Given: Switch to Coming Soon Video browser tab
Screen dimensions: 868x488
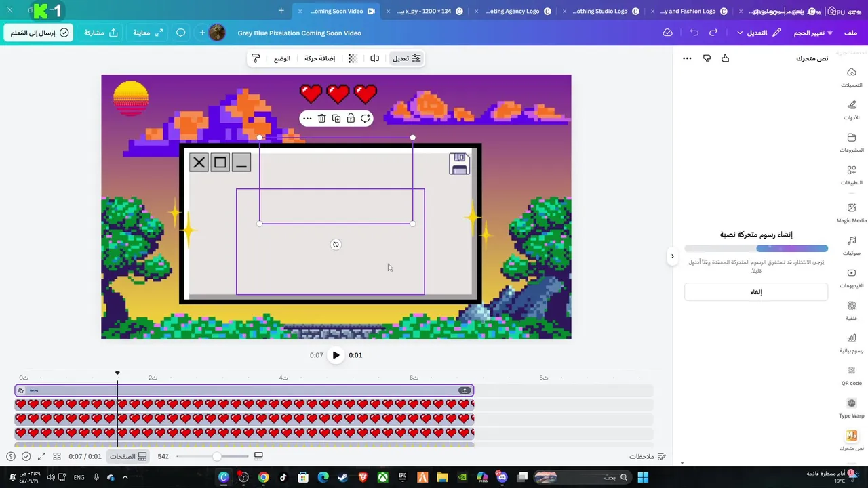Looking at the screenshot, I should 337,11.
